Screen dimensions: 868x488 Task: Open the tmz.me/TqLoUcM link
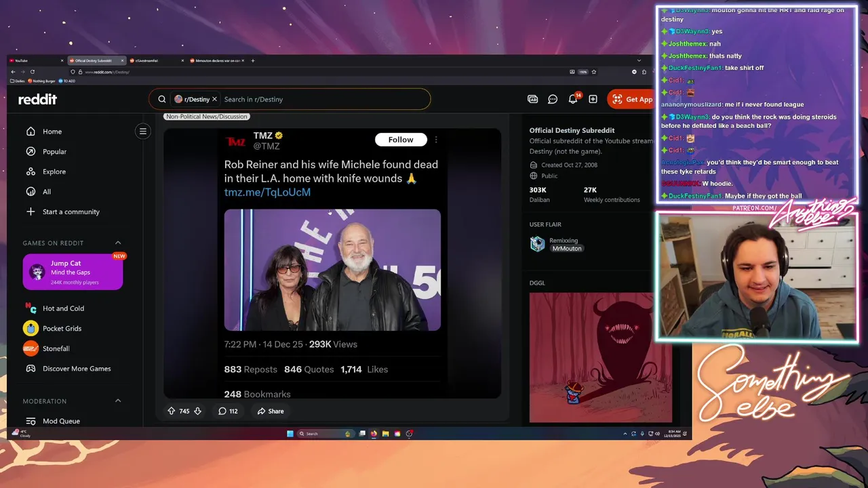(x=267, y=192)
